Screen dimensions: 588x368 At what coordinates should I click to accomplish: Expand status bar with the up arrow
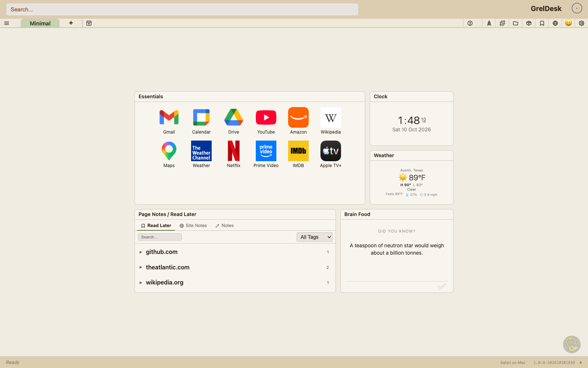(x=581, y=362)
